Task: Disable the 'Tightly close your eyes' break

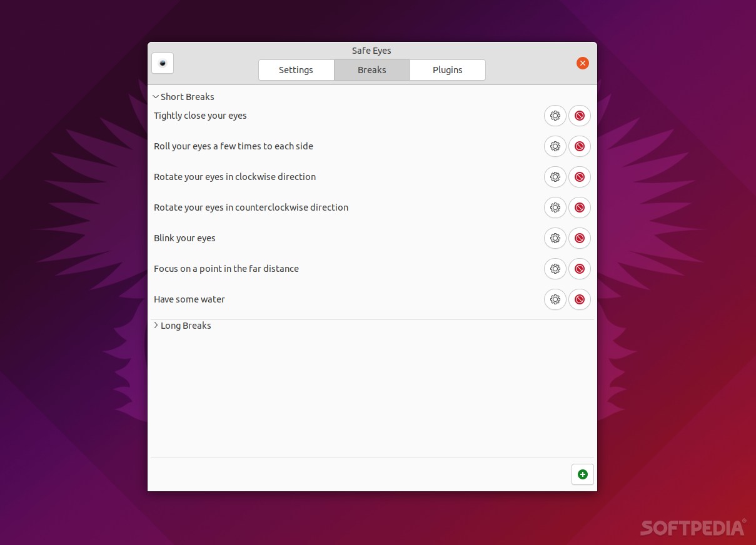Action: (x=579, y=116)
